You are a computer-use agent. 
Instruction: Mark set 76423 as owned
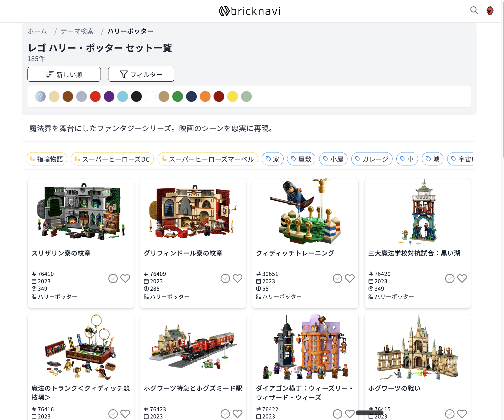tap(225, 414)
